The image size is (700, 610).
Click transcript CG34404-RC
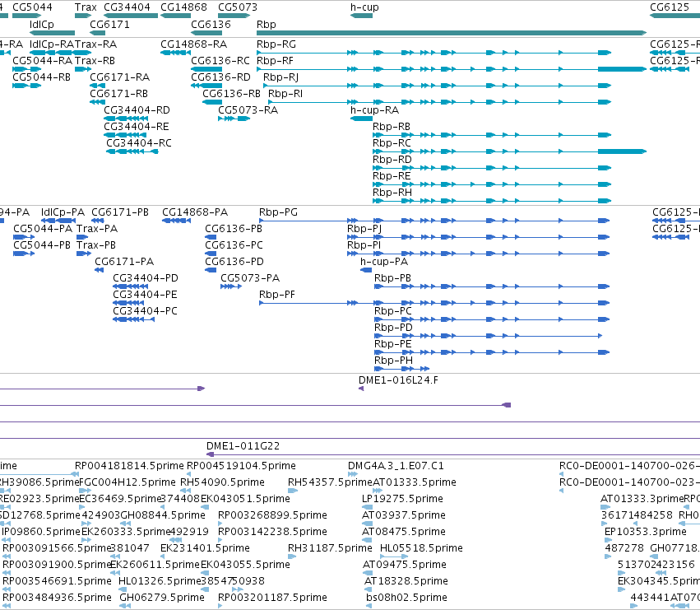[139, 143]
